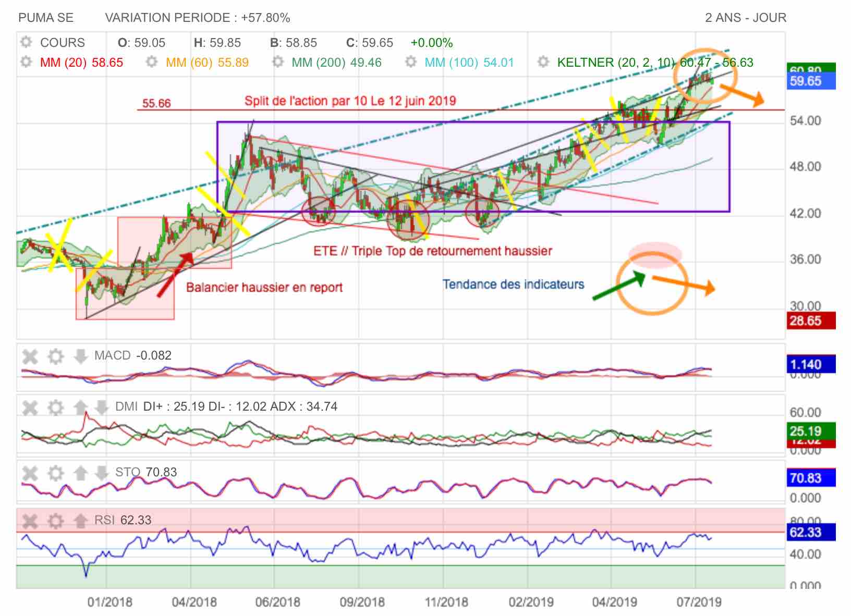Move the STO panel down
The image size is (851, 616).
click(x=102, y=473)
